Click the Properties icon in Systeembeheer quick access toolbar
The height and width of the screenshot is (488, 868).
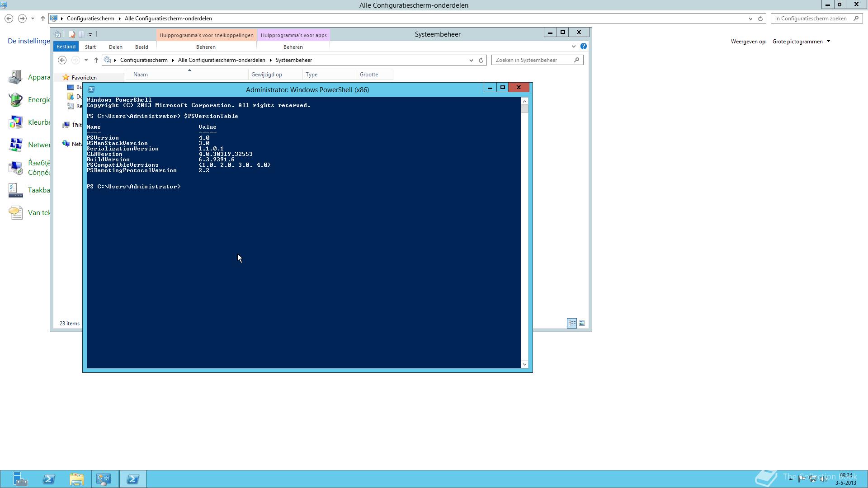[x=72, y=34]
